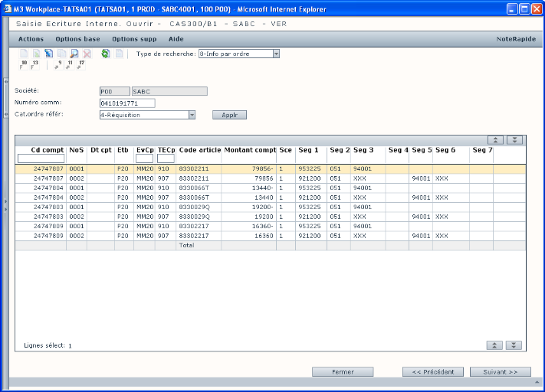This screenshot has height=392, width=545.
Task: Click the Cd compt filter box
Action: point(41,158)
